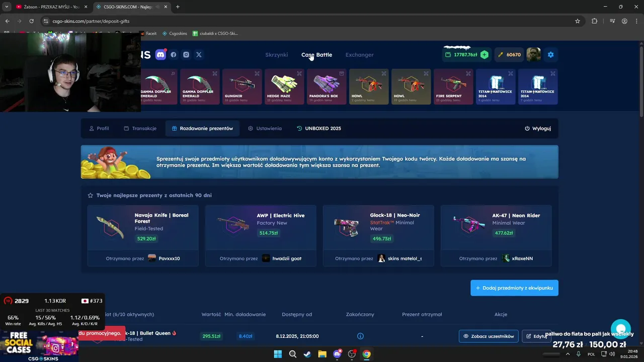Open the AK-47 Neon Rider gift card
Image resolution: width=644 pixels, height=362 pixels.
pos(496,235)
